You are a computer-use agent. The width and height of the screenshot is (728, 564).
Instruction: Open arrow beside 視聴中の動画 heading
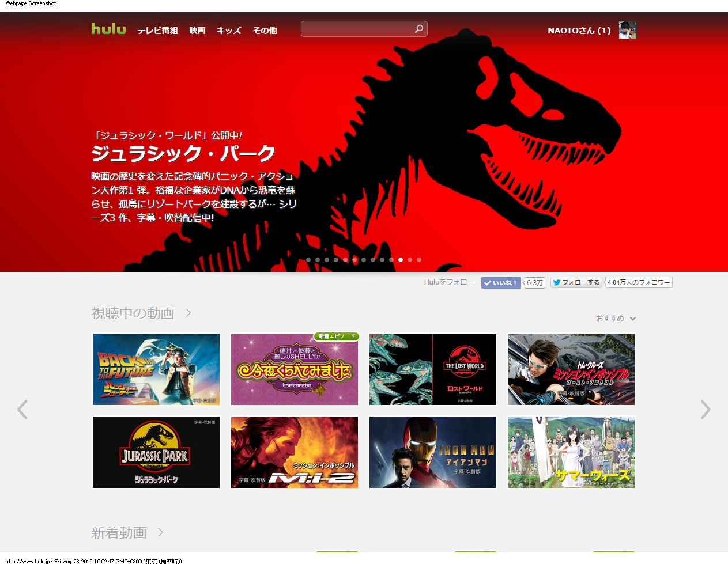(188, 313)
